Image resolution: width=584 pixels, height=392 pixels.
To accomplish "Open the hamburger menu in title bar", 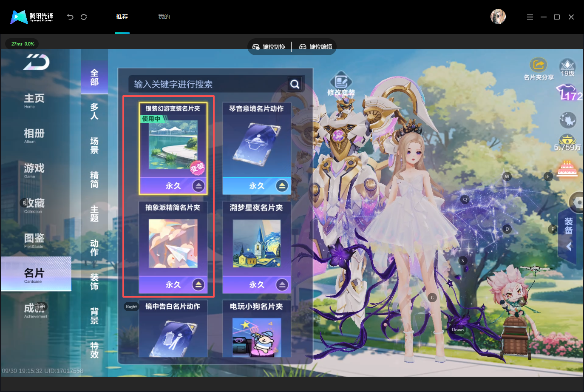I will (x=530, y=17).
